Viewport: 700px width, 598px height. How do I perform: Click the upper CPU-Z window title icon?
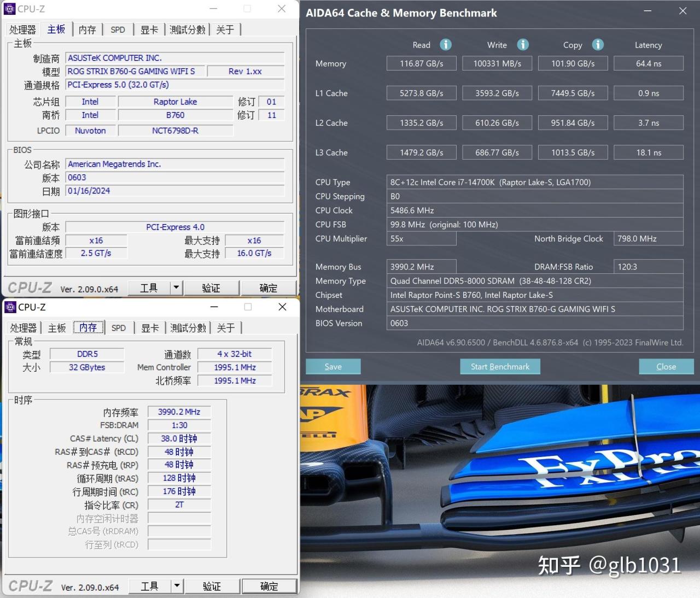(10, 9)
